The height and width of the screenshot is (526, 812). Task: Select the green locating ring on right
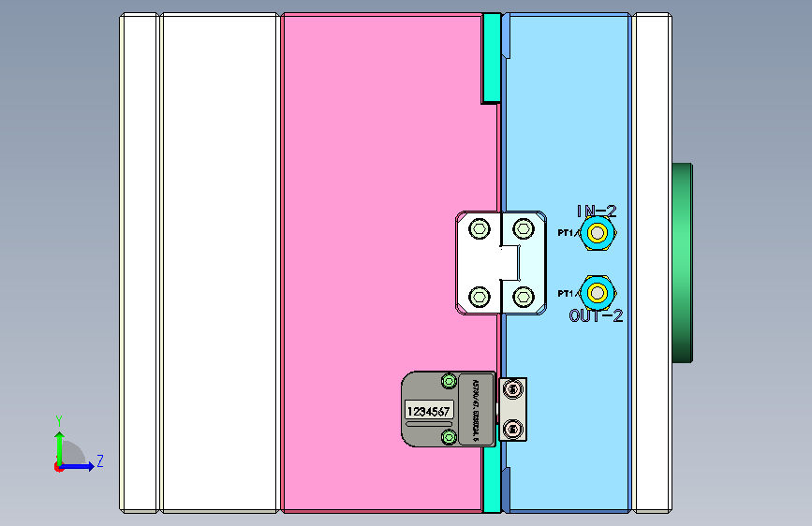(683, 263)
